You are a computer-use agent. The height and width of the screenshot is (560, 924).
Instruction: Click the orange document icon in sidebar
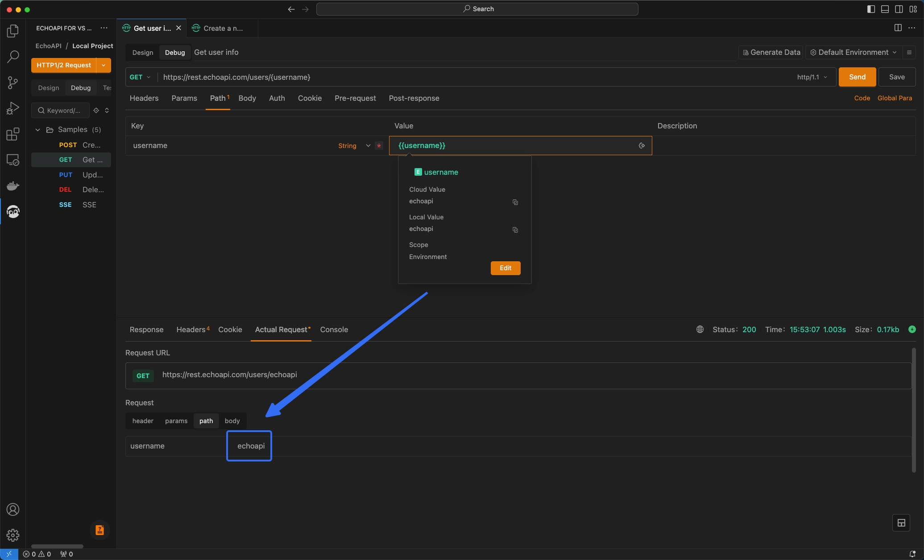point(99,530)
